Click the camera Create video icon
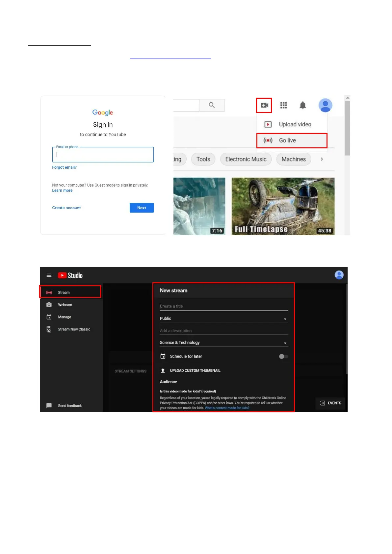 [264, 105]
